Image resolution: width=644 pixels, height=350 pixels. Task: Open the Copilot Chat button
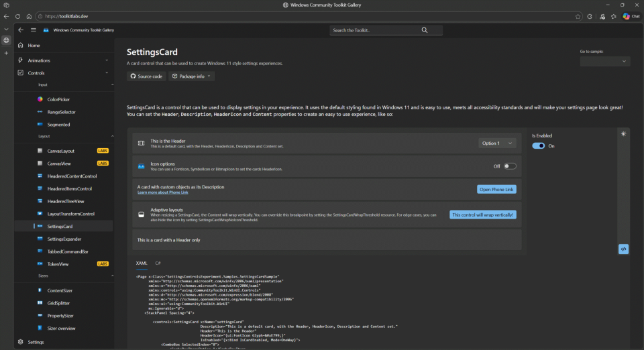pos(631,16)
